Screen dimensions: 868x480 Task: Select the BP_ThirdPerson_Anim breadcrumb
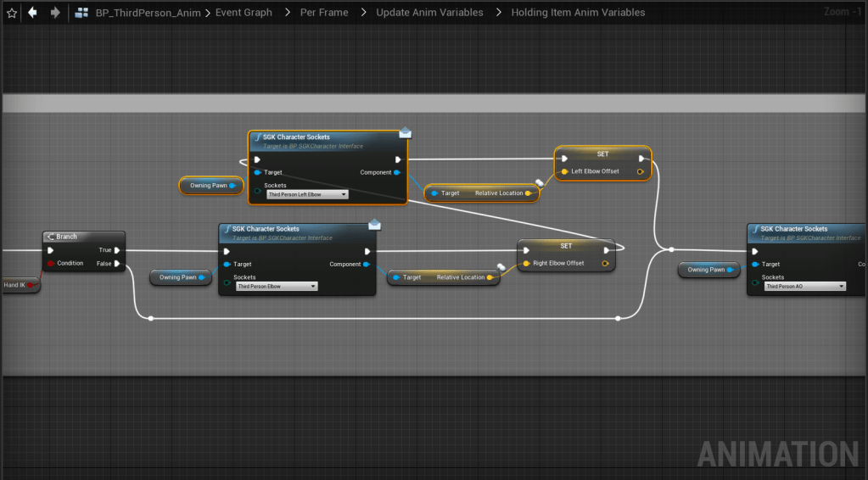click(148, 13)
